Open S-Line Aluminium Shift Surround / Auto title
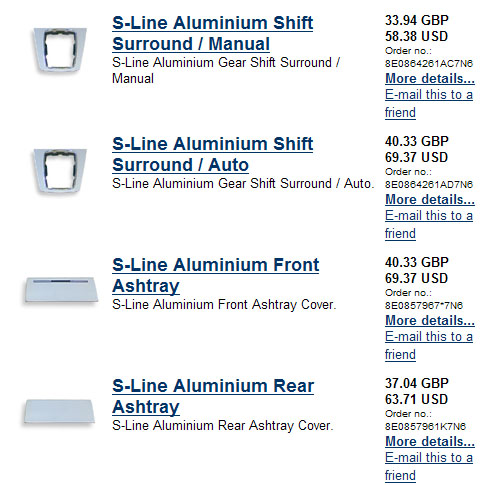 click(x=212, y=154)
